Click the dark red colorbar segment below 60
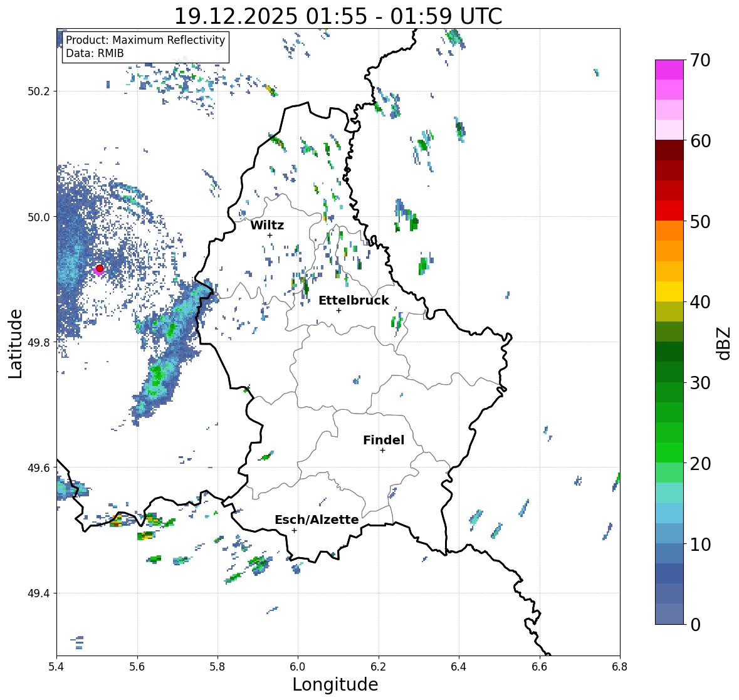The width and height of the screenshot is (739, 700). (x=669, y=150)
